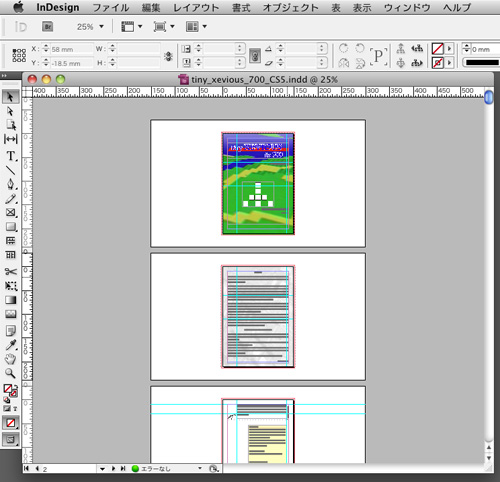500x482 pixels.
Task: Select the Direct Selection (white arrow) tool
Action: pos(10,111)
